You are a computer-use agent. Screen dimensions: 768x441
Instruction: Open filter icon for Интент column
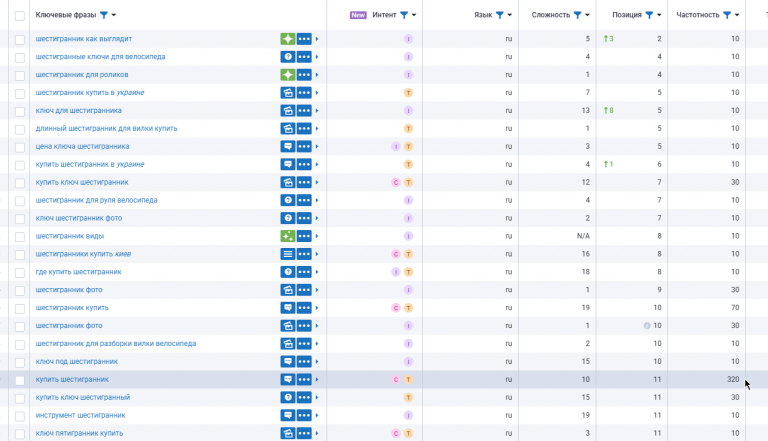click(404, 15)
